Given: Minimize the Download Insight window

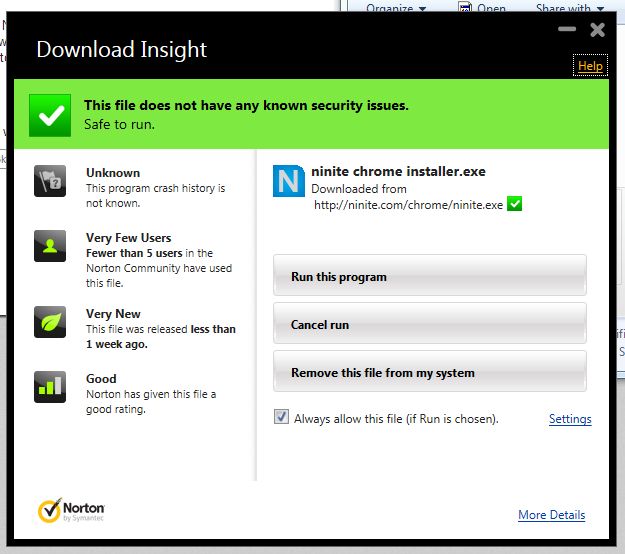Looking at the screenshot, I should click(567, 29).
